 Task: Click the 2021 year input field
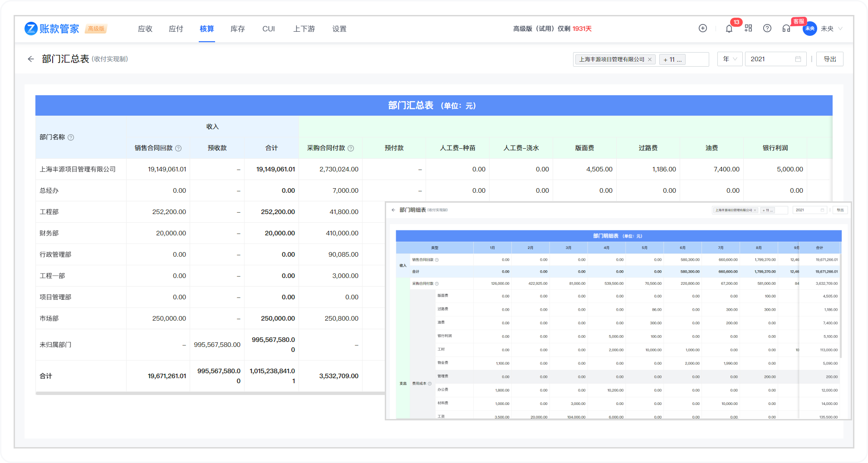(775, 59)
